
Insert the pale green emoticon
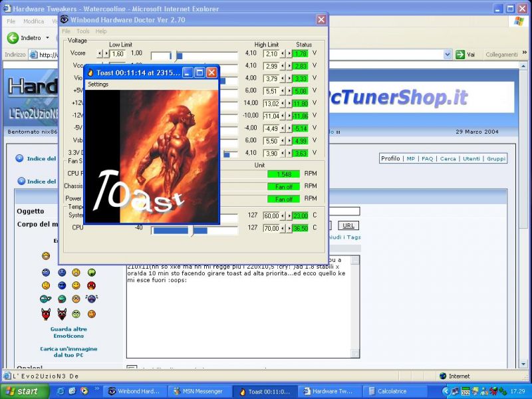pyautogui.click(x=76, y=314)
